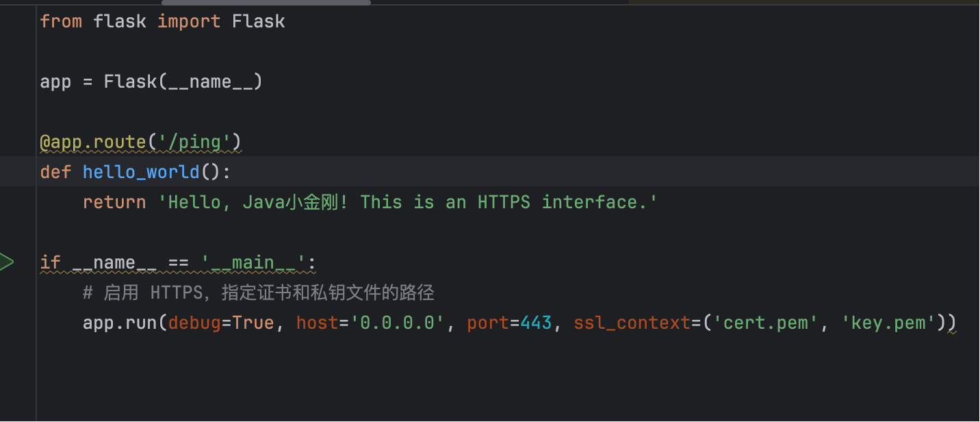Click '__name__' in the if statement
980x422 pixels.
tap(114, 262)
